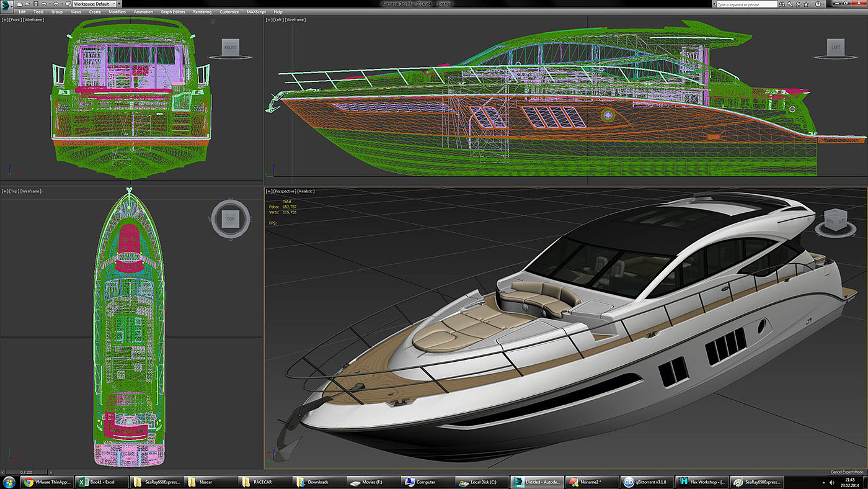This screenshot has height=489, width=868.
Task: Switch to Hex Workshop in taskbar
Action: (701, 482)
